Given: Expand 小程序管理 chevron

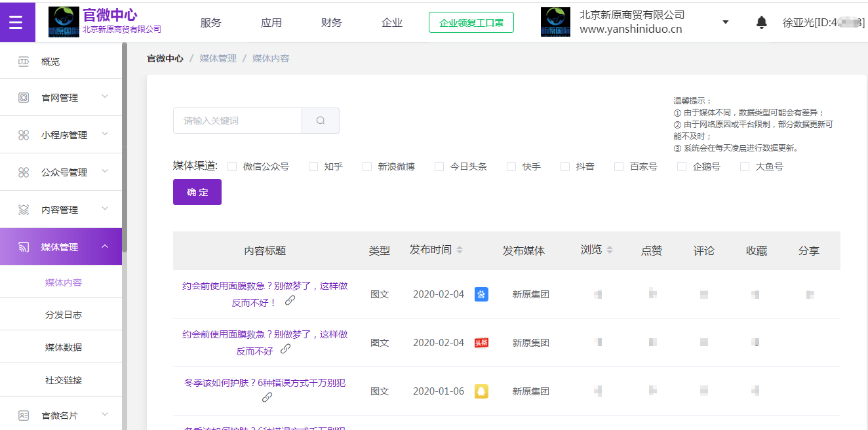Looking at the screenshot, I should pyautogui.click(x=105, y=134).
